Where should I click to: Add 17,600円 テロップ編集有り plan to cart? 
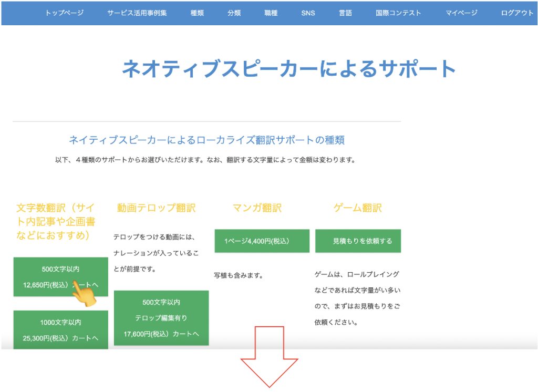[161, 318]
